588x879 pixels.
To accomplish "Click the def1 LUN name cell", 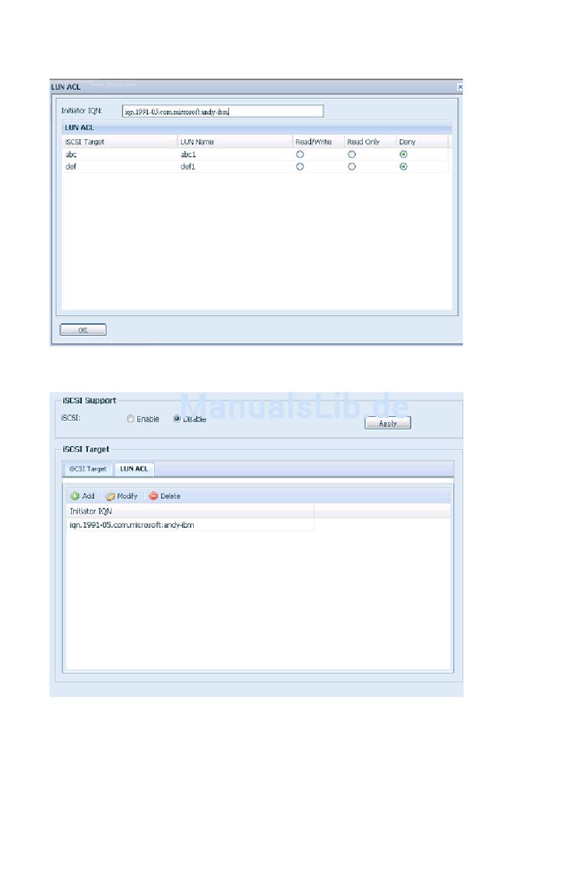I will coord(235,167).
